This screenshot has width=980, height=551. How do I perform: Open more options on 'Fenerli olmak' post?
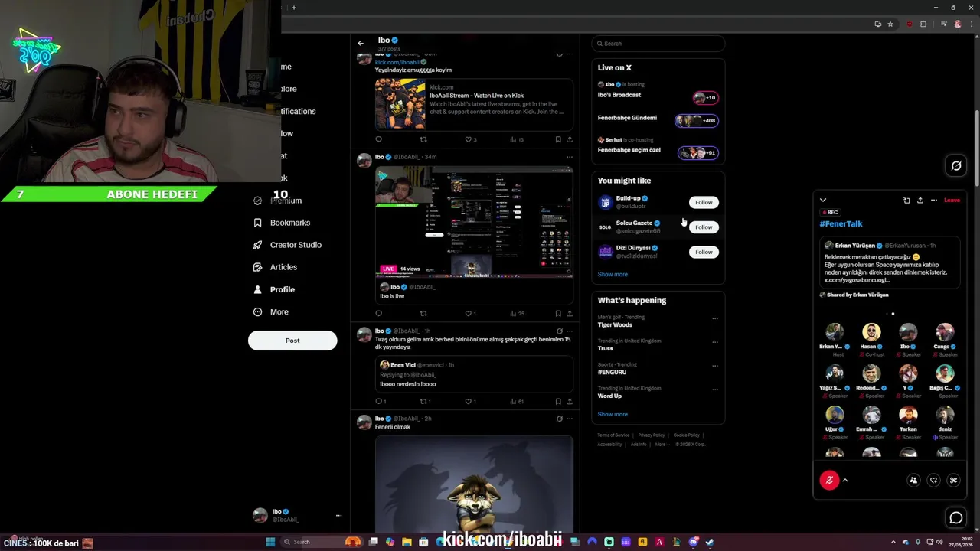pyautogui.click(x=570, y=419)
